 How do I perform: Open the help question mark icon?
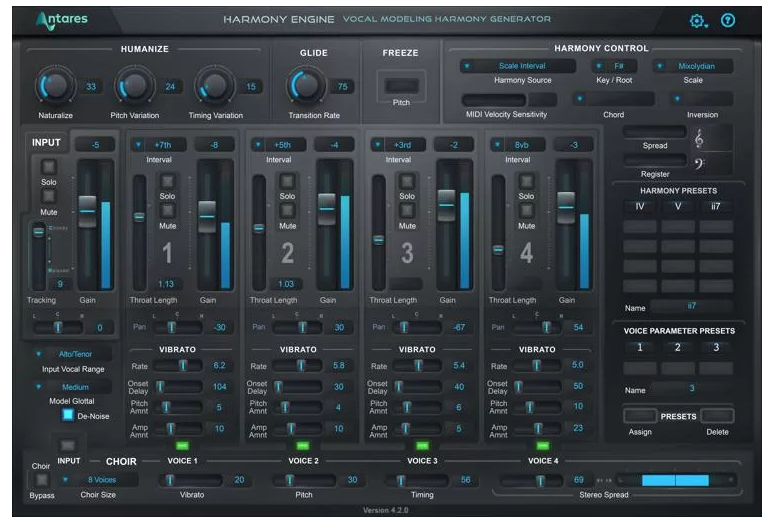point(727,20)
